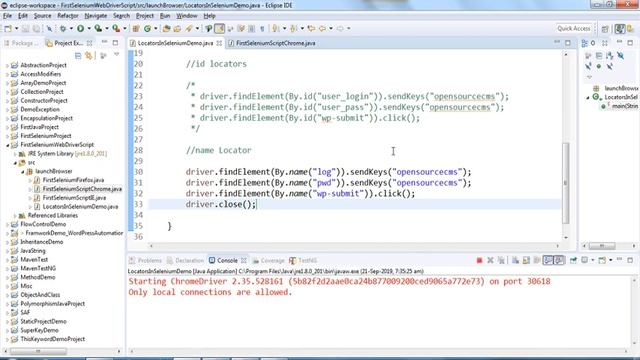Click the Back navigation arrow icon
Screen dimensions: 640x360
[x=322, y=29]
